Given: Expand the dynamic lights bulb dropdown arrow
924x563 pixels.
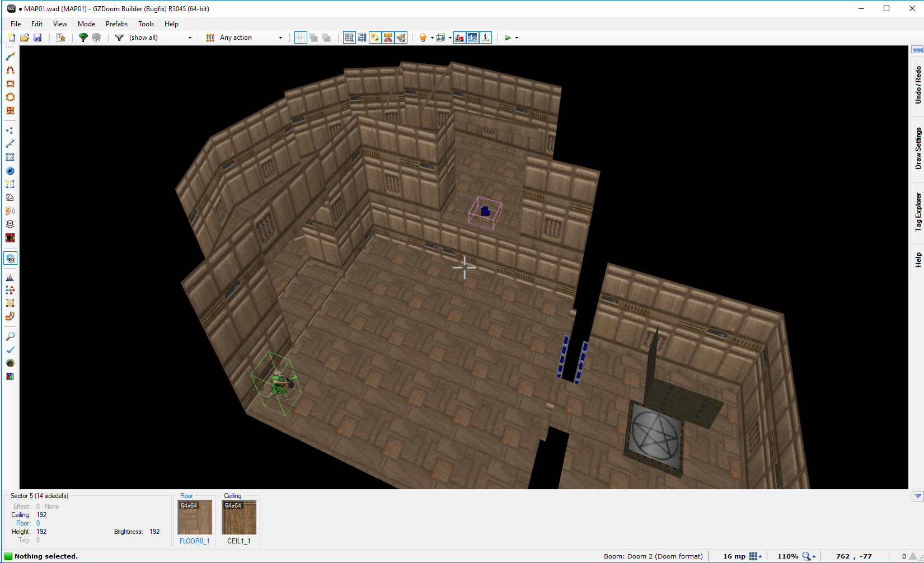Looking at the screenshot, I should click(432, 37).
